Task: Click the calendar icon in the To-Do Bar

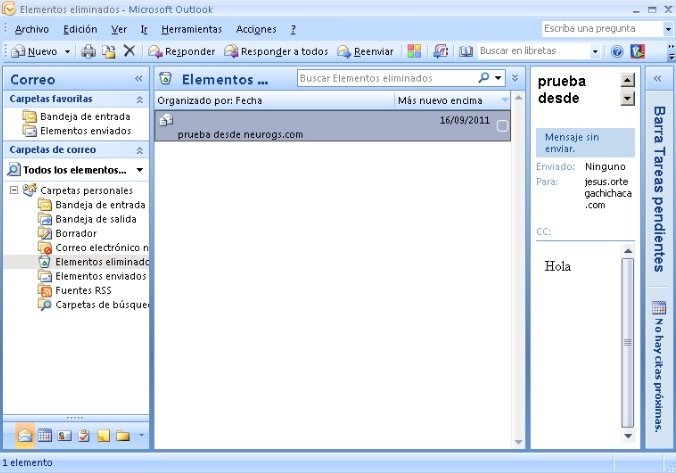Action: 659,307
